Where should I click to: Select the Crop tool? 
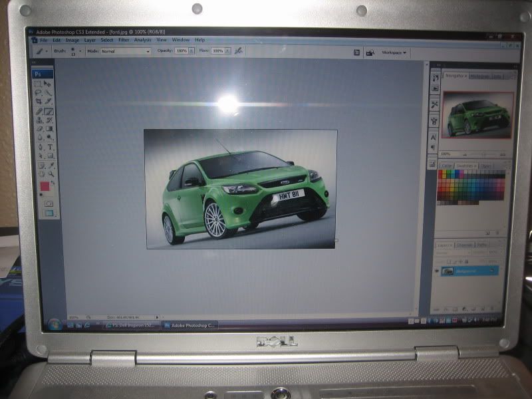[x=39, y=102]
